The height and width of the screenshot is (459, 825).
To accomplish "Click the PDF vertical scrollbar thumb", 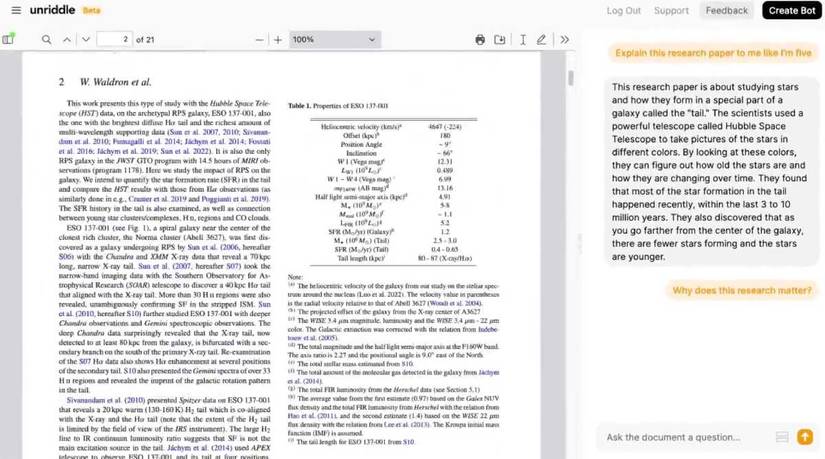I will 571,78.
